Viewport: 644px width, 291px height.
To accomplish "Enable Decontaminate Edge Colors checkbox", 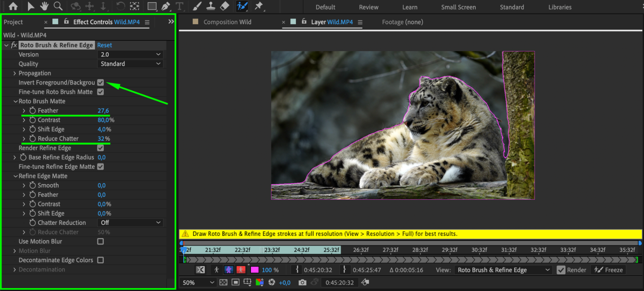I will click(x=101, y=260).
